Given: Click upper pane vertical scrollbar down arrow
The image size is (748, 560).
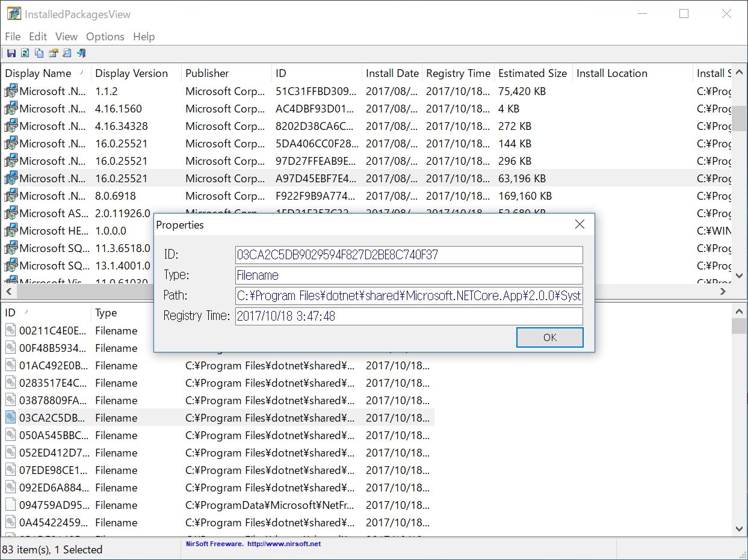Looking at the screenshot, I should 739,275.
